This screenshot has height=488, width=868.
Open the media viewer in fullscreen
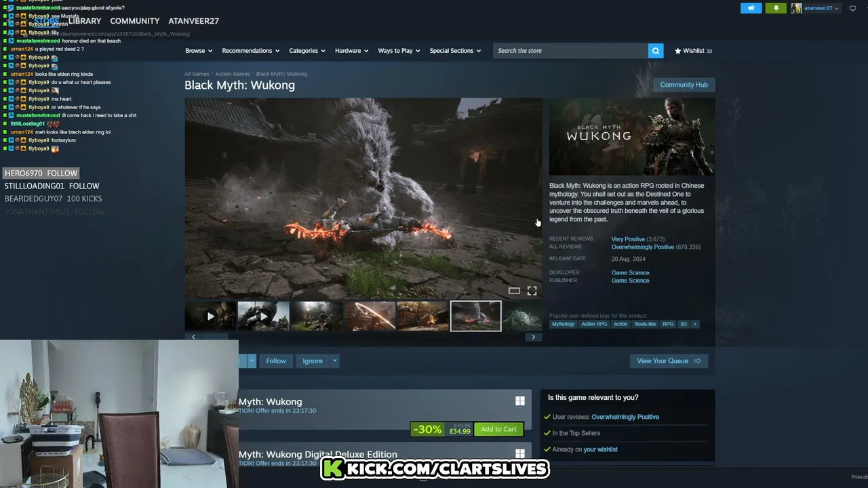point(532,291)
